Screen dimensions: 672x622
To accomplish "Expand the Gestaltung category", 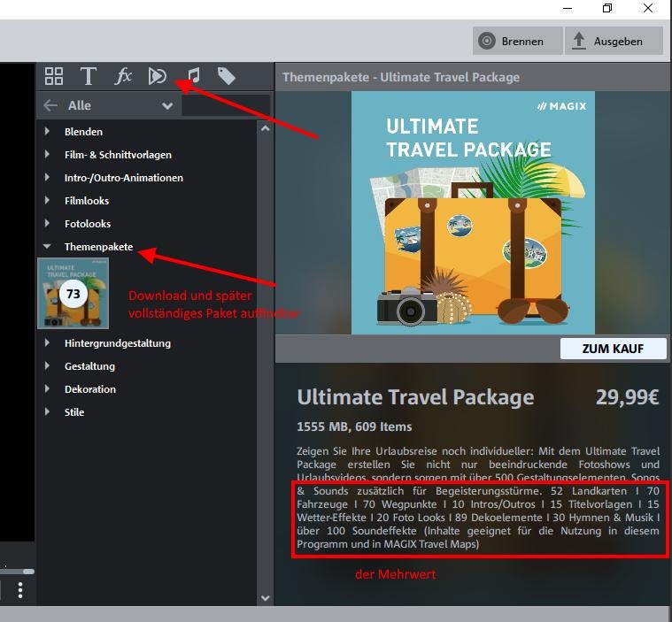I will tap(47, 366).
